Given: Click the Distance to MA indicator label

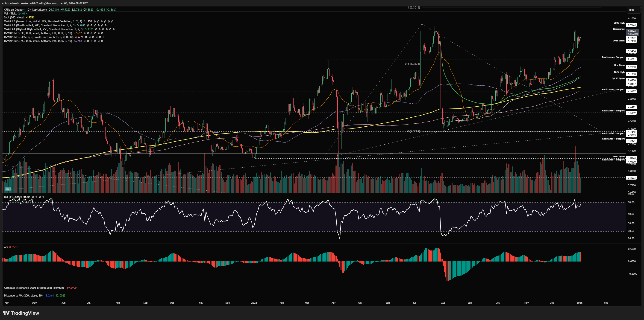Looking at the screenshot, I should (23, 296).
